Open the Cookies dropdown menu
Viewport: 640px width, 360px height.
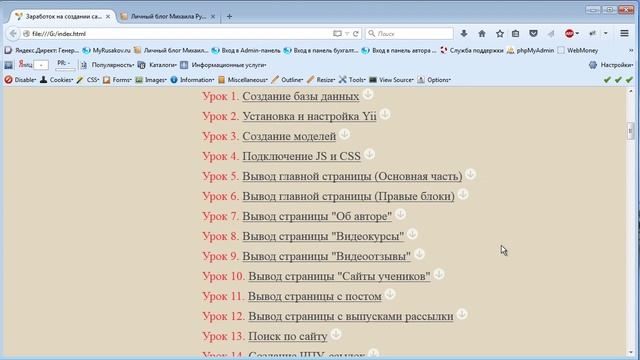pyautogui.click(x=56, y=80)
